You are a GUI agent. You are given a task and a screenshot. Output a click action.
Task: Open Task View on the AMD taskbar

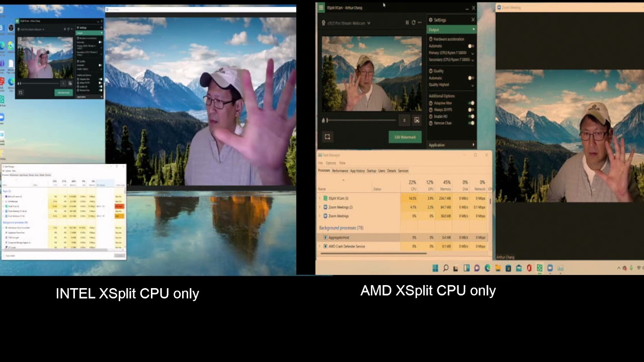pos(456,268)
